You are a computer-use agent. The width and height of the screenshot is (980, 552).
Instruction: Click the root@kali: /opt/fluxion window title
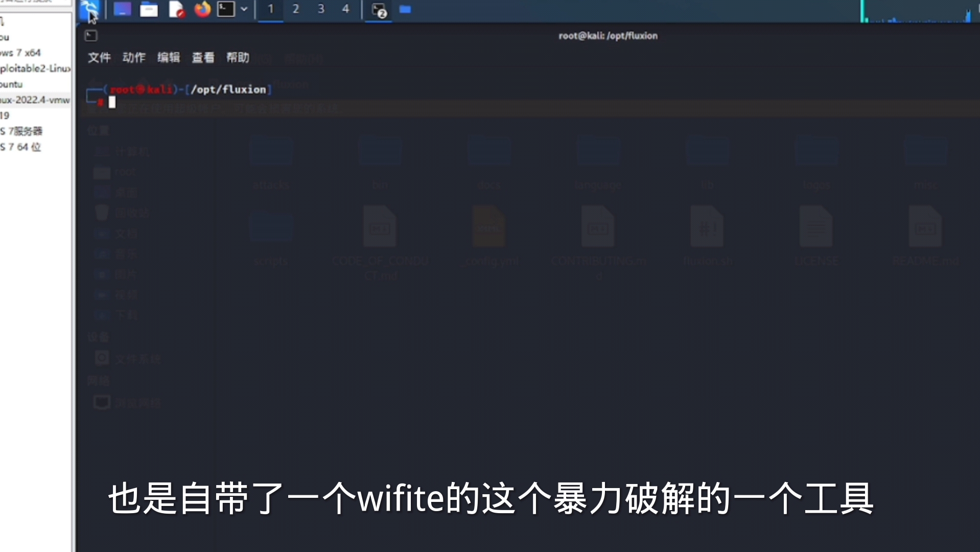tap(608, 36)
